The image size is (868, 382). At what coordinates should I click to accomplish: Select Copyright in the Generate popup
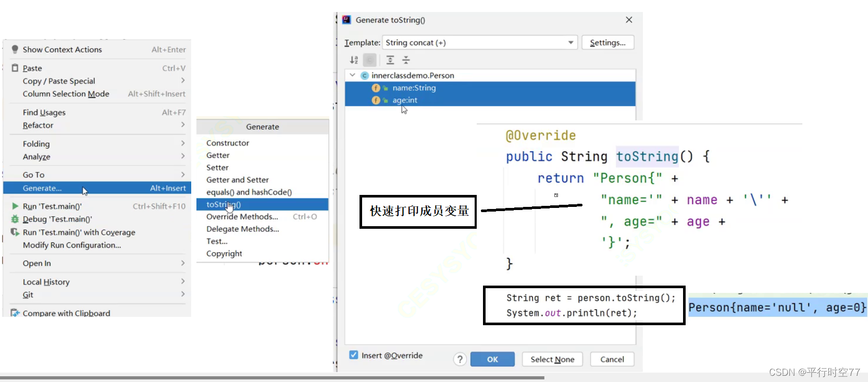(x=262, y=253)
